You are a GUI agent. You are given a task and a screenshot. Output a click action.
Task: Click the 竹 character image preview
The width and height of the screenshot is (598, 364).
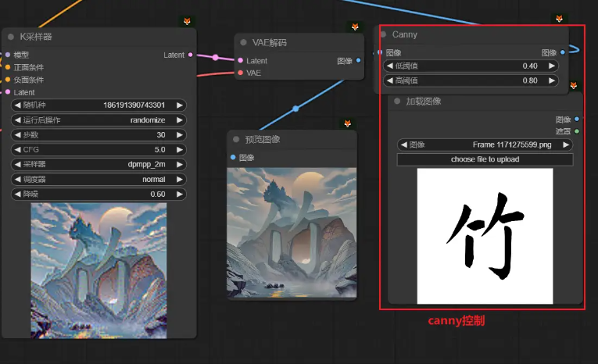(x=485, y=236)
